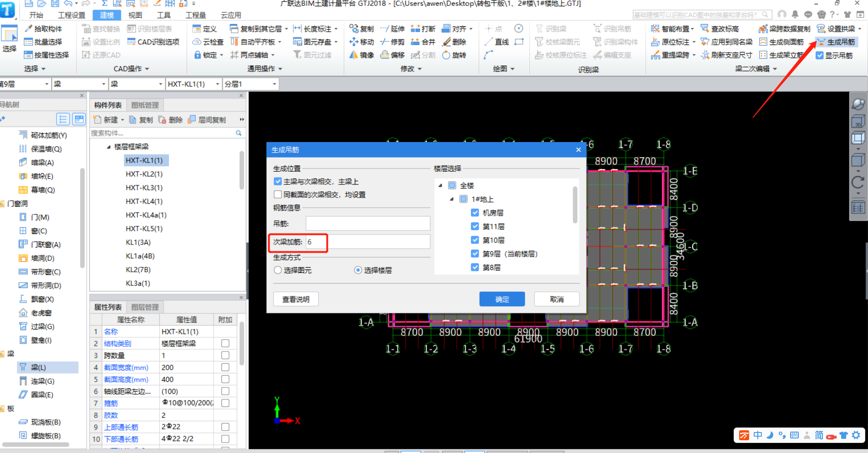Open the 批量选择 batch select tool
868x453 pixels.
click(43, 42)
